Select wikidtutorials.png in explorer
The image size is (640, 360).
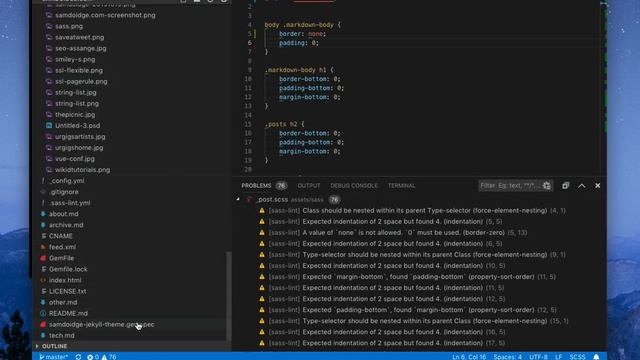[82, 170]
